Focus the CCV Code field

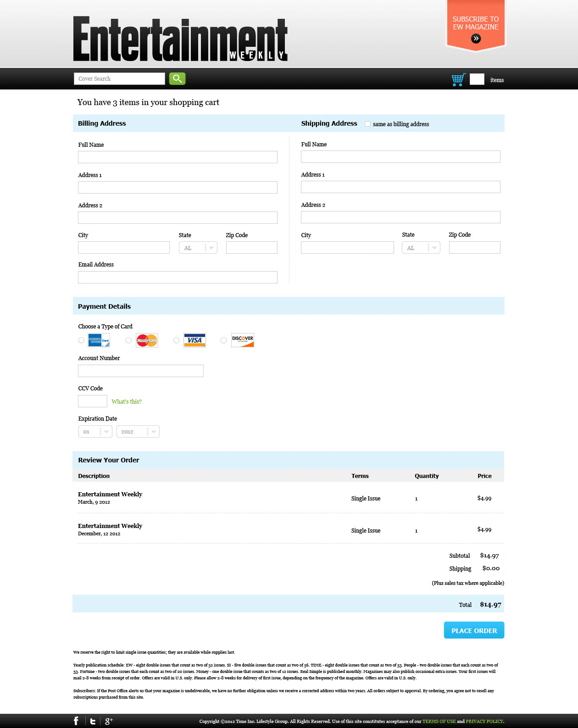(93, 401)
